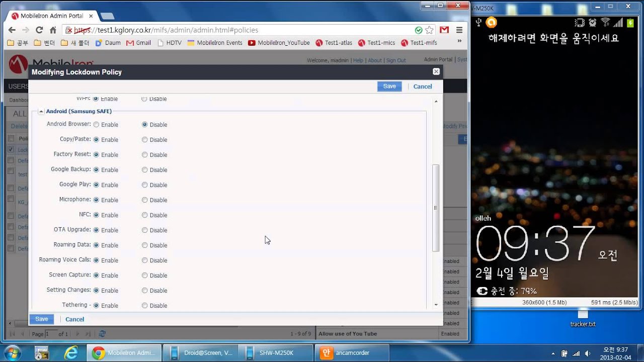Viewport: 644px width, 362px height.
Task: Disable Tethering radio button
Action: [144, 306]
